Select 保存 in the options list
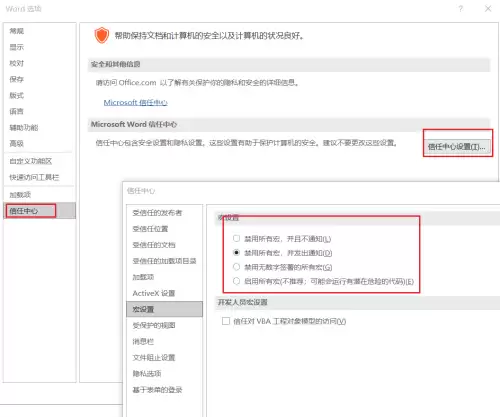 [x=17, y=79]
